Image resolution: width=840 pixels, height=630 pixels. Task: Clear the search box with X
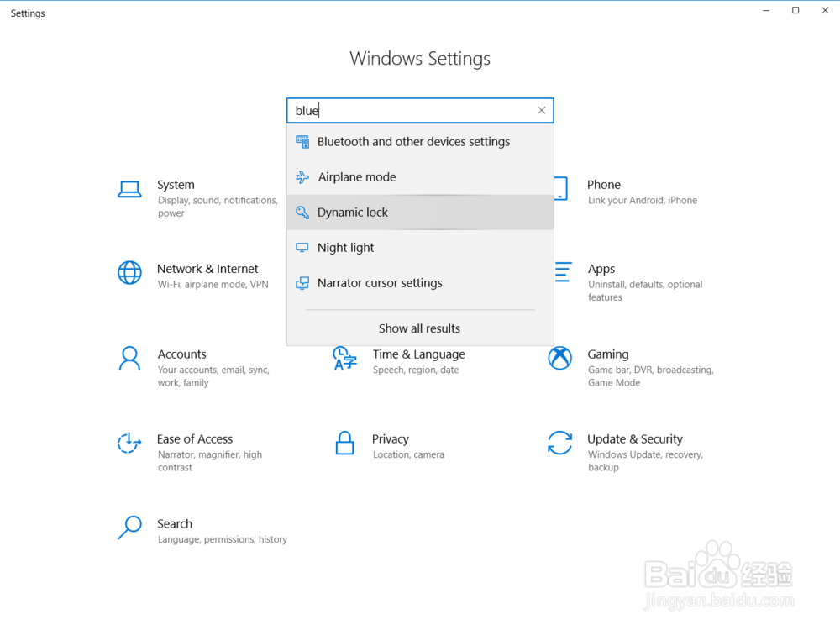tap(542, 110)
